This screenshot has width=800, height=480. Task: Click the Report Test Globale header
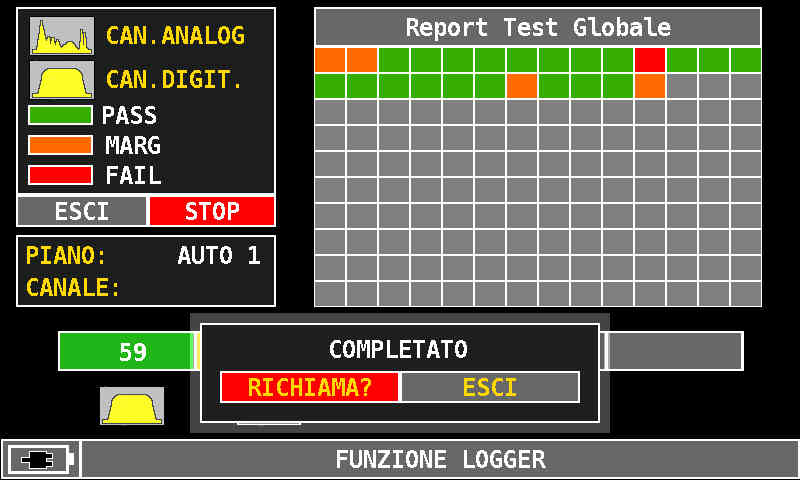pyautogui.click(x=538, y=28)
